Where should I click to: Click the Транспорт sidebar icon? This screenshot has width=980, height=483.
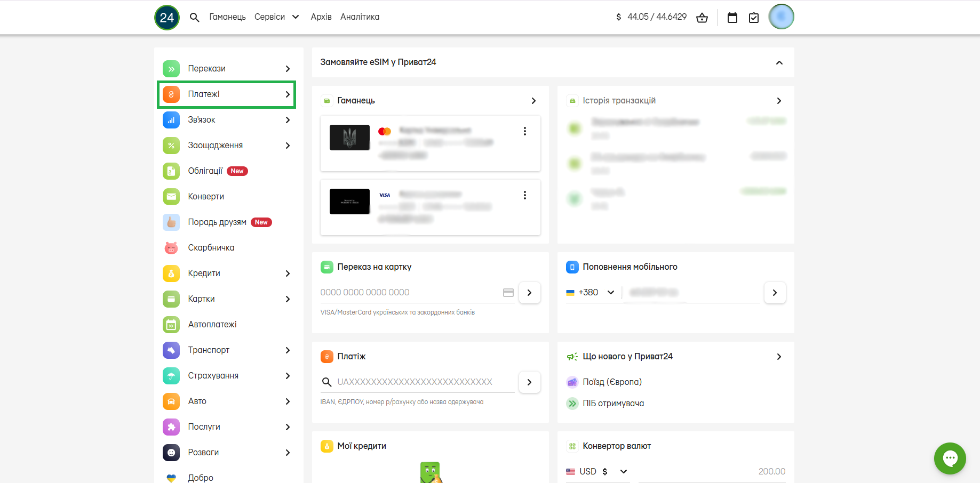(x=171, y=350)
